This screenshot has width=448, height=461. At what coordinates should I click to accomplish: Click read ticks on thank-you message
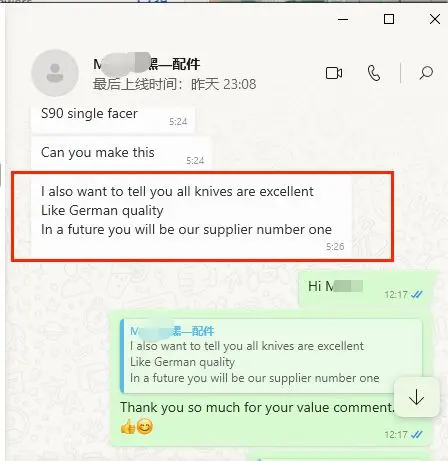417,435
